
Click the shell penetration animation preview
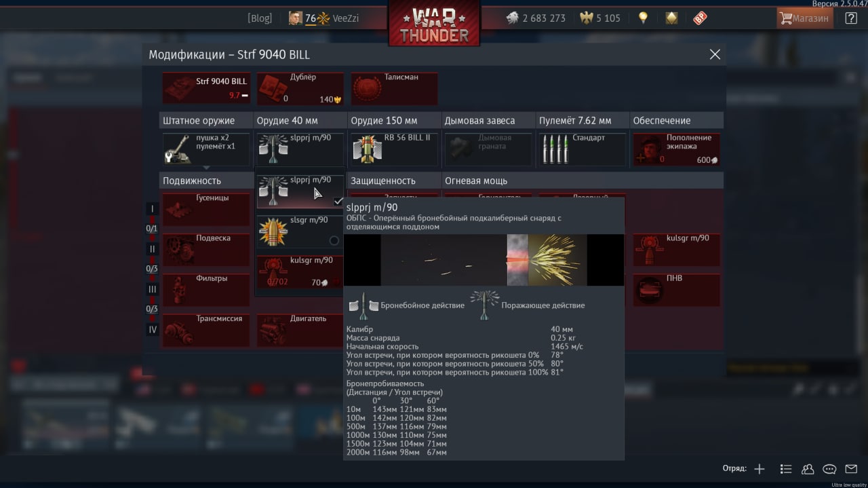(484, 260)
